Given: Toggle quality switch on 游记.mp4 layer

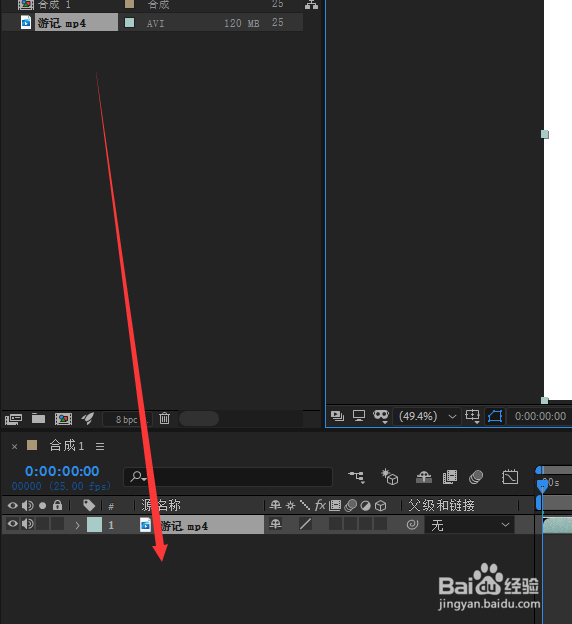Looking at the screenshot, I should (305, 524).
